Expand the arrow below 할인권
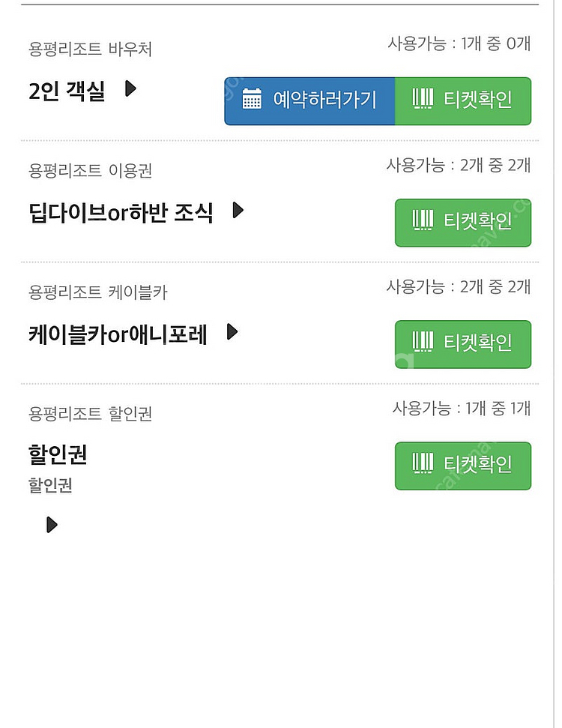The image size is (562, 728). click(52, 524)
